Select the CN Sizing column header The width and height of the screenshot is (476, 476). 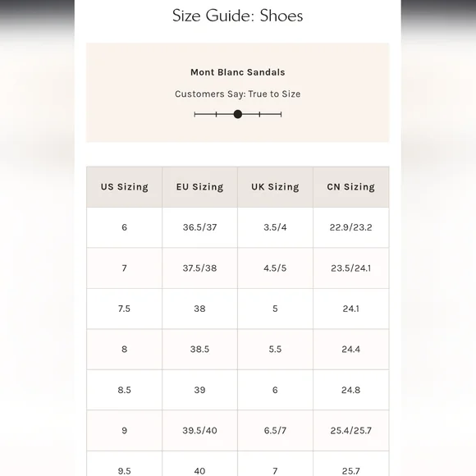[x=351, y=187]
